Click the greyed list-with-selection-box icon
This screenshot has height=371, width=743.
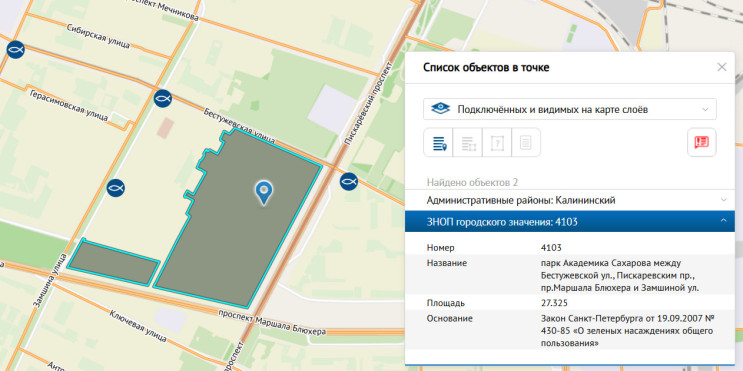point(468,142)
